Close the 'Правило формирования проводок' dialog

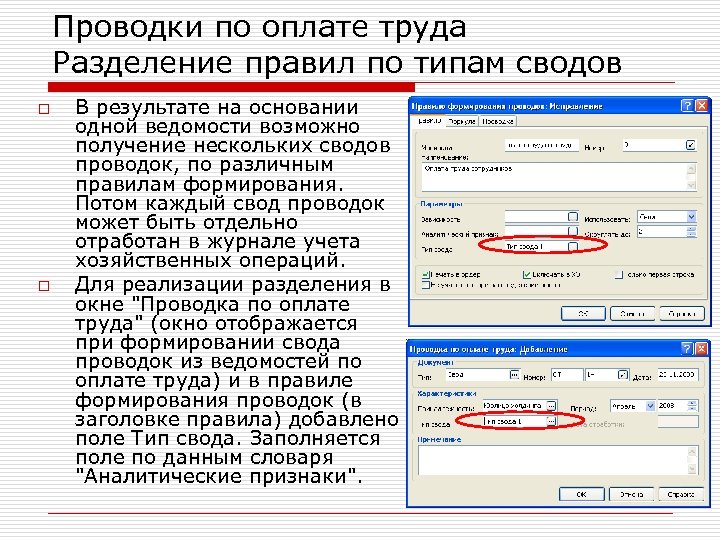click(702, 106)
